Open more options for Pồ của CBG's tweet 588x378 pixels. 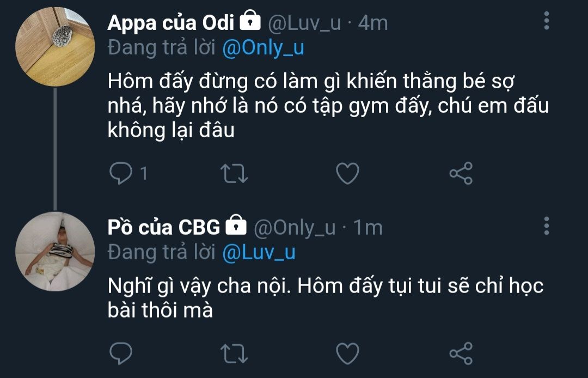[x=547, y=225]
